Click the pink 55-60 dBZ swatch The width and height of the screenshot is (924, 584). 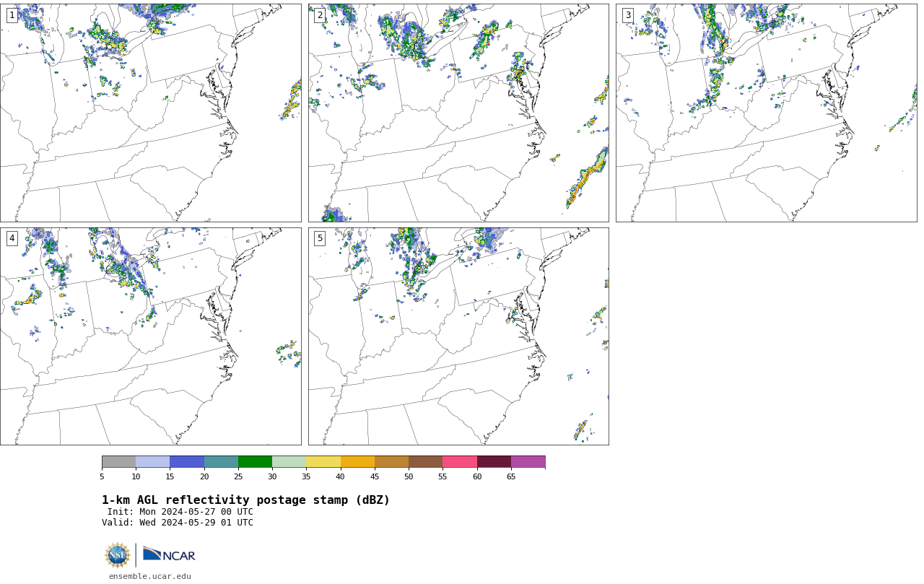(460, 462)
